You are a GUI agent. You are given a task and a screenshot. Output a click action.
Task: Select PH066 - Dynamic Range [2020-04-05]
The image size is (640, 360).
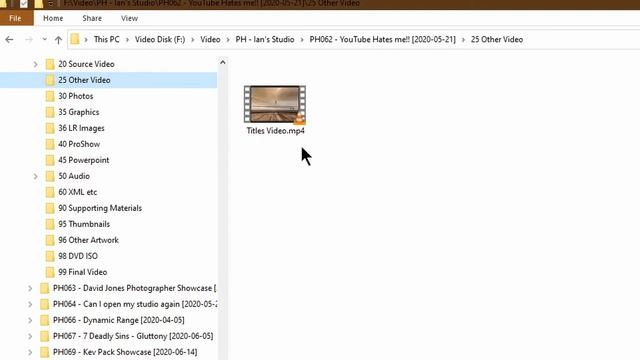click(x=118, y=320)
